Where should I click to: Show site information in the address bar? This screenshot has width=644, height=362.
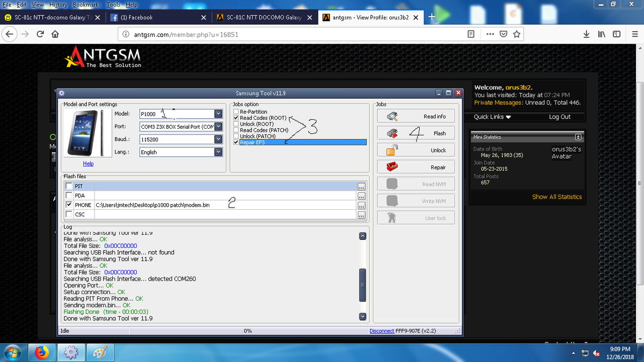pos(126,34)
